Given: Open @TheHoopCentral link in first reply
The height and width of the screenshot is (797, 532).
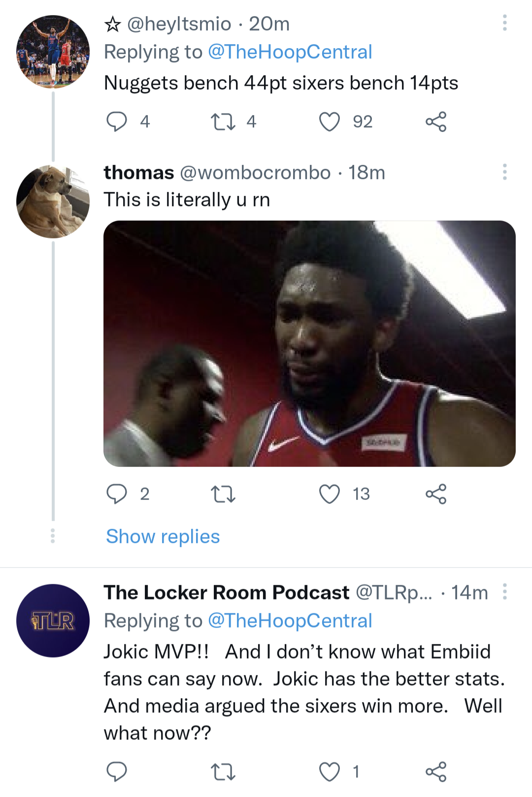Looking at the screenshot, I should (290, 52).
